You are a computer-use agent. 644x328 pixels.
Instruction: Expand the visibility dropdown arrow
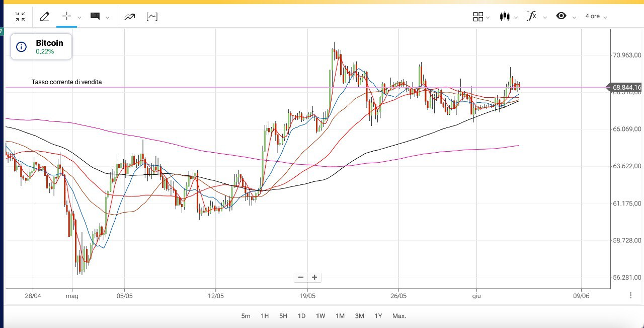pyautogui.click(x=574, y=18)
